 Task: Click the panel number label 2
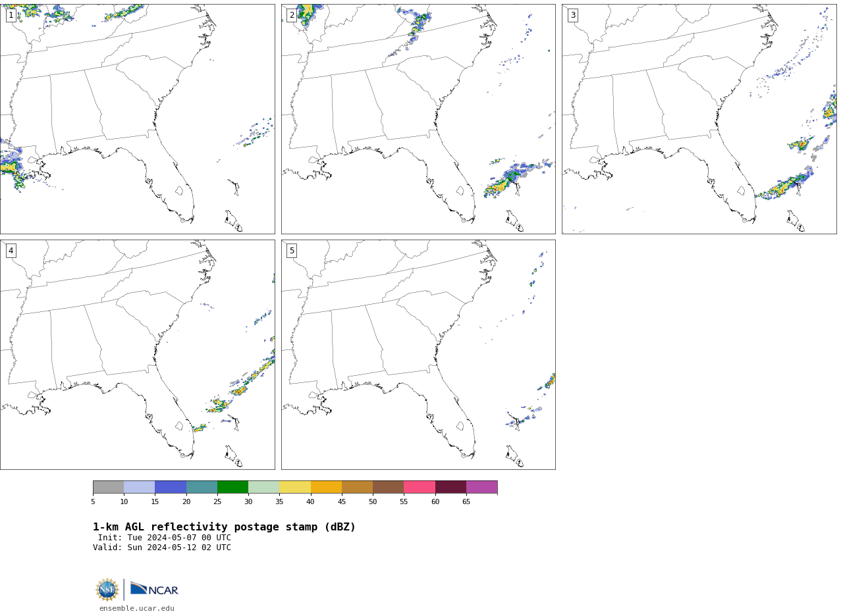(292, 15)
